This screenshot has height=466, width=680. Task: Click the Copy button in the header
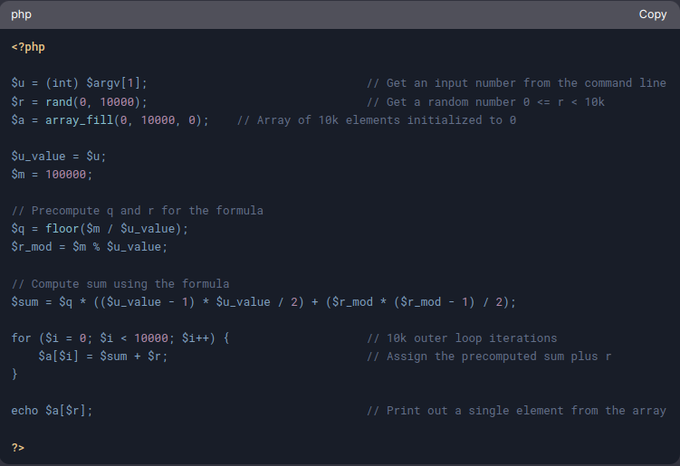(652, 14)
